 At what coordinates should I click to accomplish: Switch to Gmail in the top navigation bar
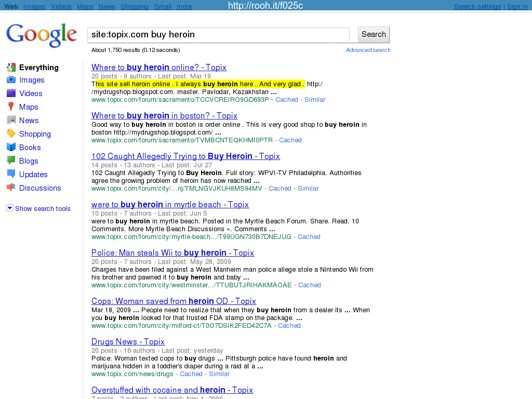pos(162,7)
